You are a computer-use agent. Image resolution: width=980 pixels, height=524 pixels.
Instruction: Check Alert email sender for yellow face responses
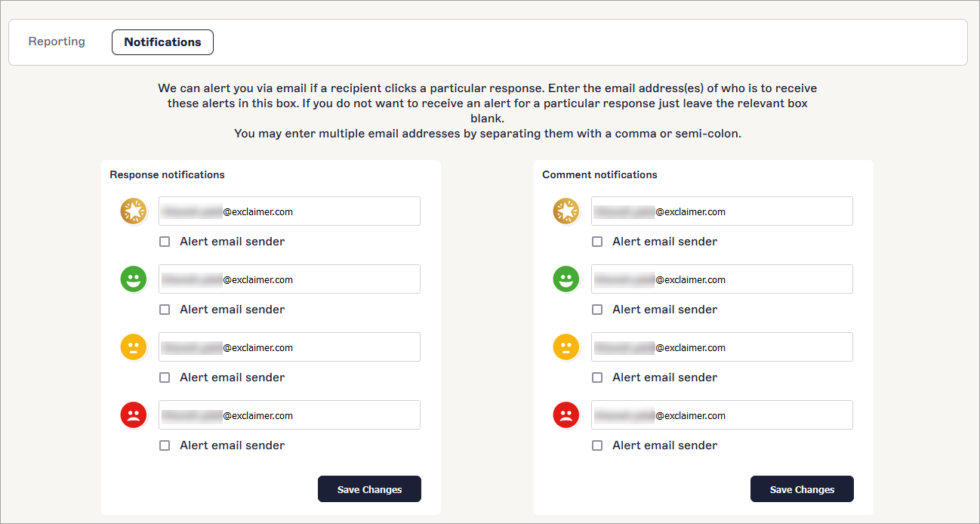tap(165, 378)
